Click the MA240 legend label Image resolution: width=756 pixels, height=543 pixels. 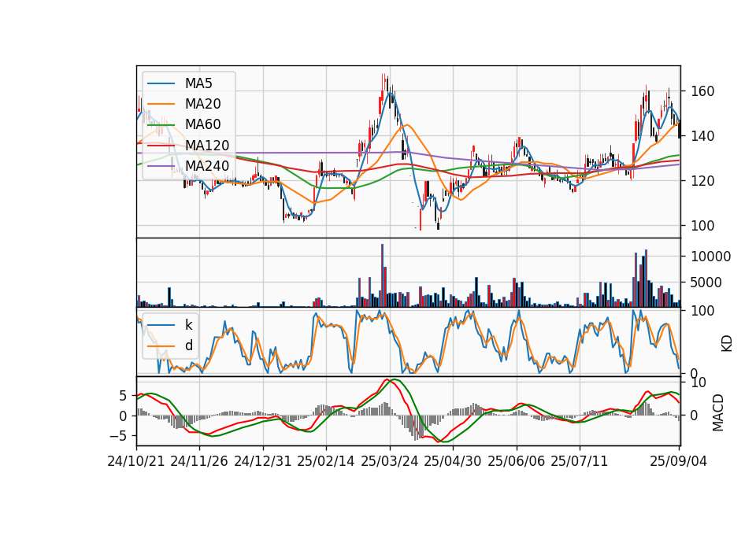point(207,166)
